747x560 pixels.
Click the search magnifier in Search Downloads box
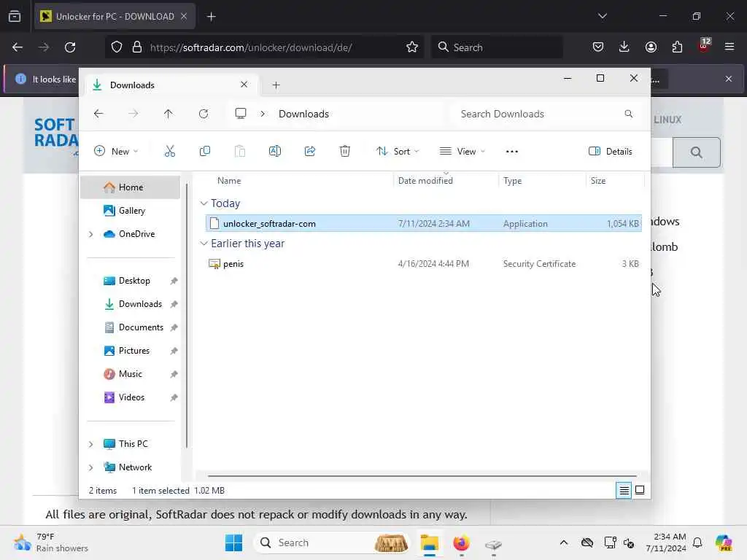tap(628, 114)
